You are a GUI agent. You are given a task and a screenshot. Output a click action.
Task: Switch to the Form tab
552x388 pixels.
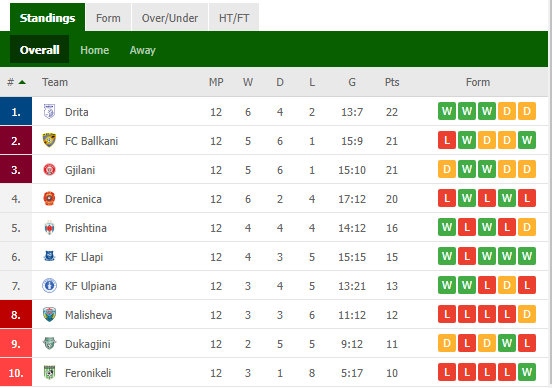click(108, 18)
